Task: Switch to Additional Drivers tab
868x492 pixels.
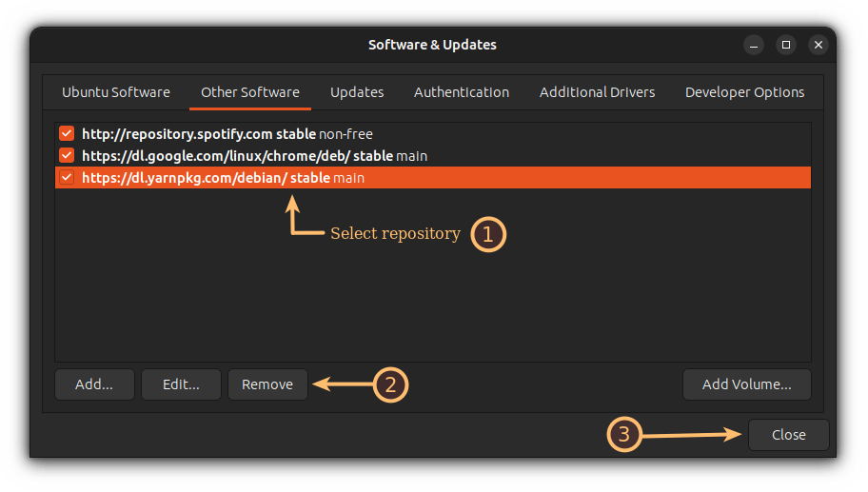Action: click(x=597, y=92)
